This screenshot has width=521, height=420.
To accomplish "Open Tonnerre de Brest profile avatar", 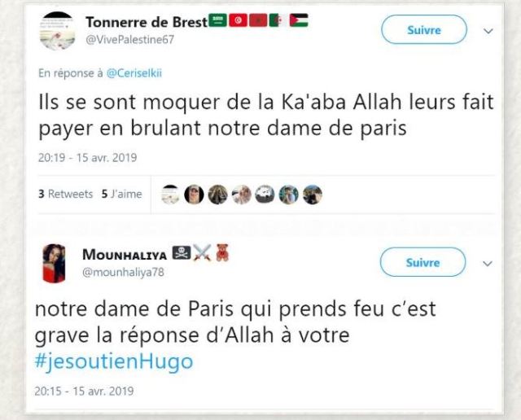I will (57, 31).
